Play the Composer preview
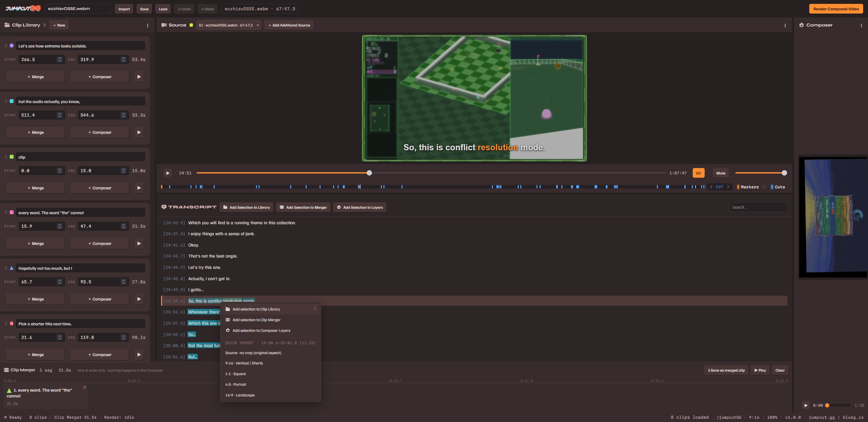 point(806,405)
